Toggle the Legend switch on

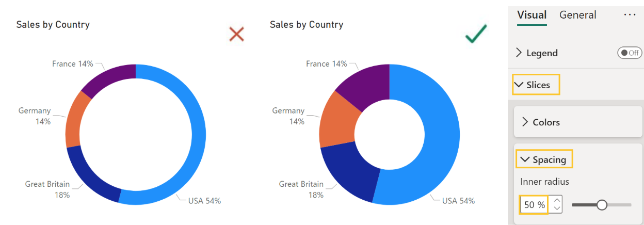coord(630,53)
